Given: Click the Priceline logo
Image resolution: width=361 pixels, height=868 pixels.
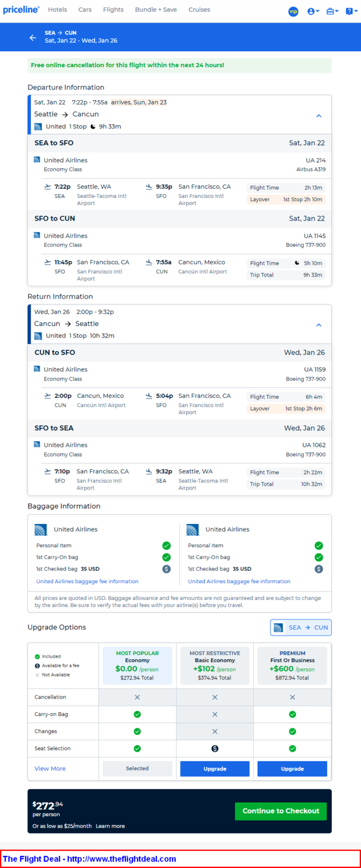Looking at the screenshot, I should tap(21, 10).
